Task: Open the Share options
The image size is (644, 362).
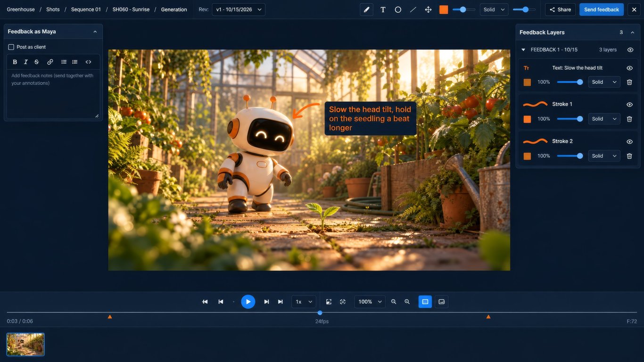Action: pos(560,9)
